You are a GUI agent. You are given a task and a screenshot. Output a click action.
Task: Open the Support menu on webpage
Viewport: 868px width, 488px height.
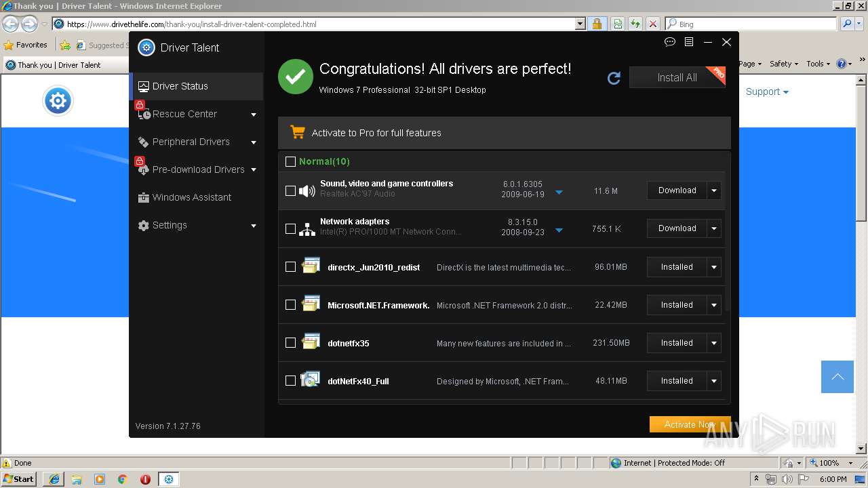pyautogui.click(x=767, y=91)
